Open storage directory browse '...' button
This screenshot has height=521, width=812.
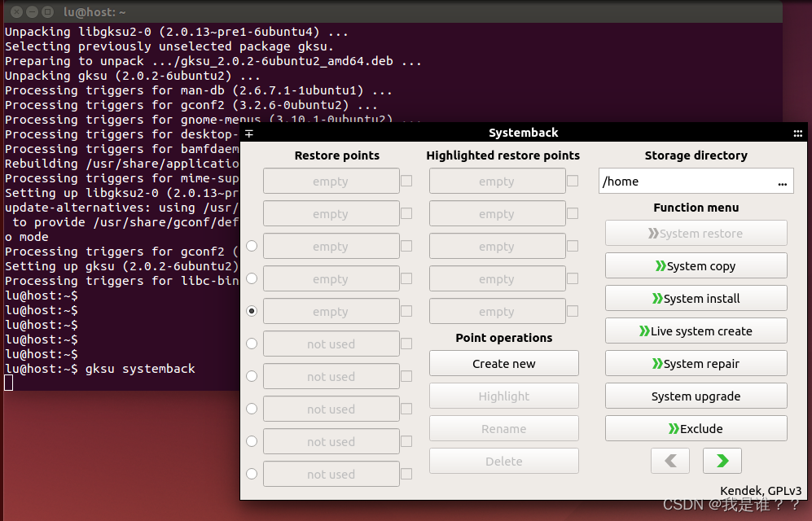[x=782, y=182]
